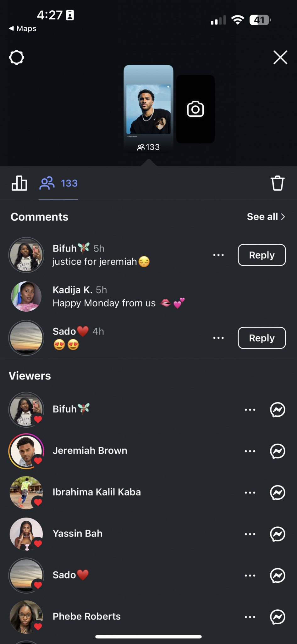Delete story with trash icon
Viewport: 297px width, 644px height.
(x=278, y=183)
